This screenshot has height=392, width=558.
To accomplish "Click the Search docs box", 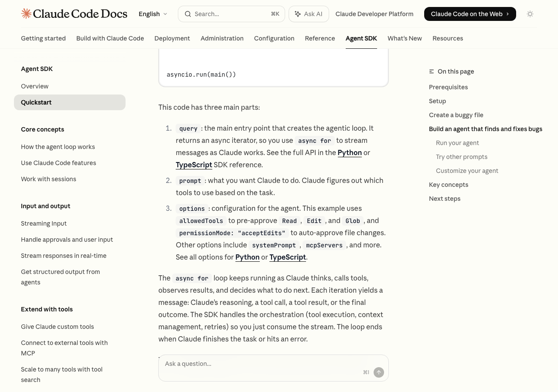I will [x=231, y=14].
